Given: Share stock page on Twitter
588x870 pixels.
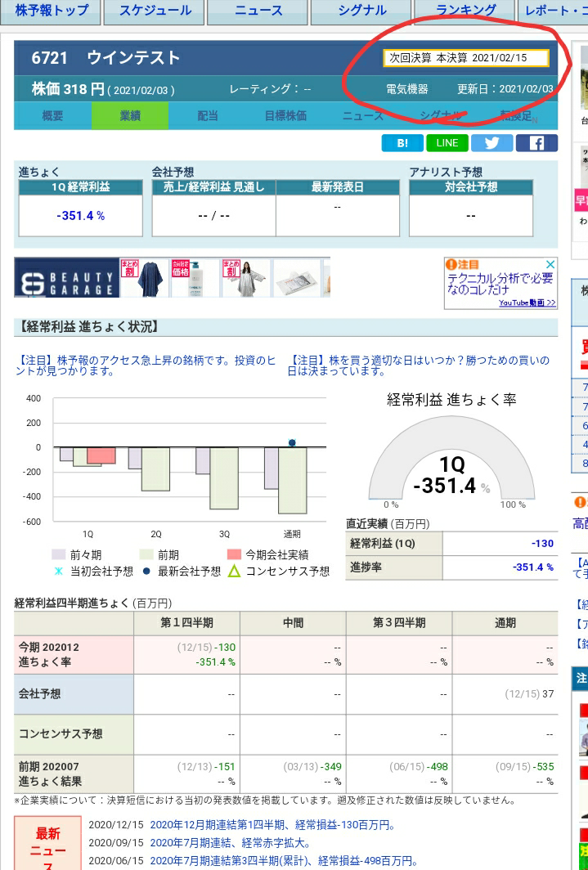Looking at the screenshot, I should tap(491, 143).
